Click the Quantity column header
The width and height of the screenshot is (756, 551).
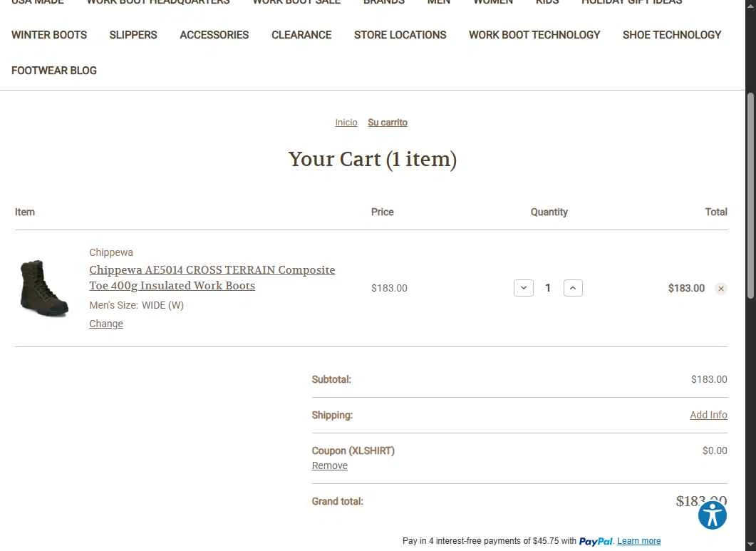coord(549,212)
